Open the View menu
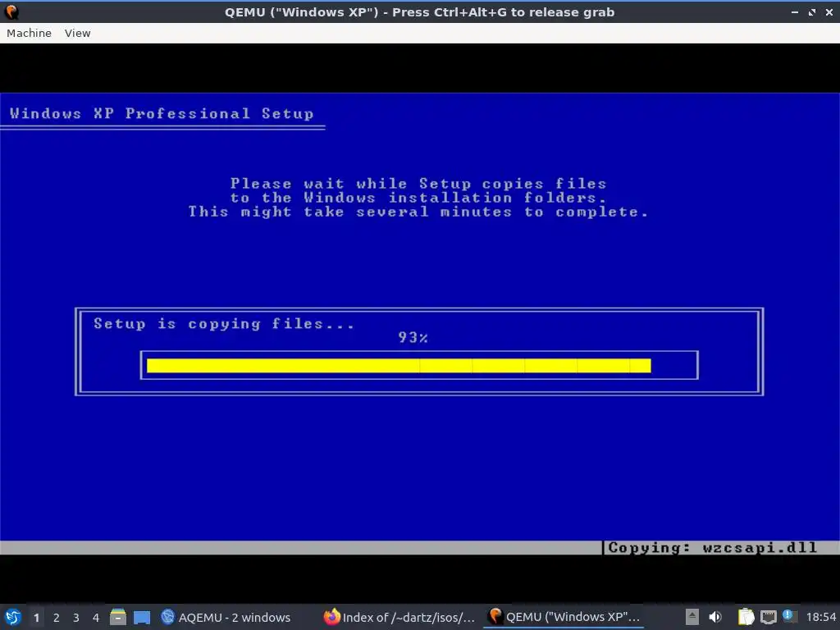The image size is (840, 630). [x=78, y=33]
